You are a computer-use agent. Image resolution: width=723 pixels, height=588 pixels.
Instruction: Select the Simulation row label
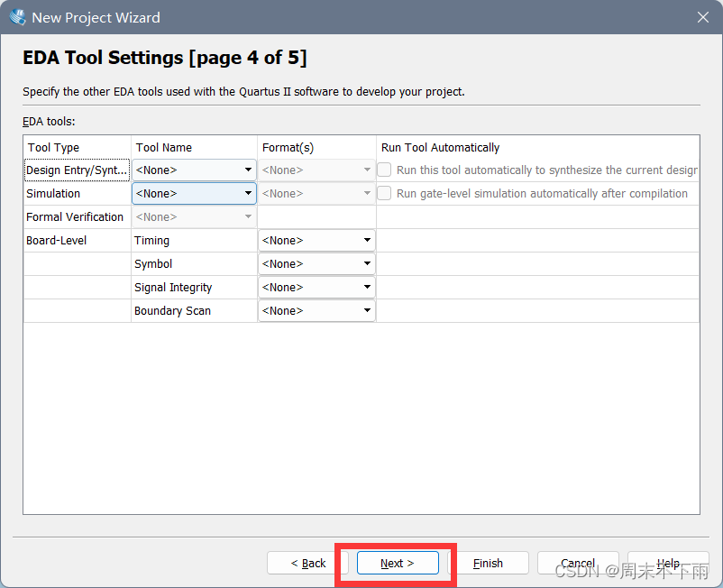(53, 194)
